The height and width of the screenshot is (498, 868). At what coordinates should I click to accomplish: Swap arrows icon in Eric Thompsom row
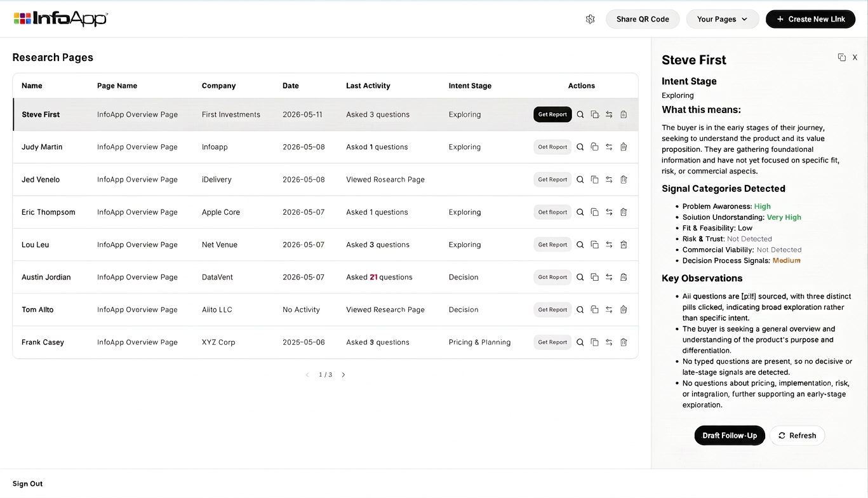[609, 212]
